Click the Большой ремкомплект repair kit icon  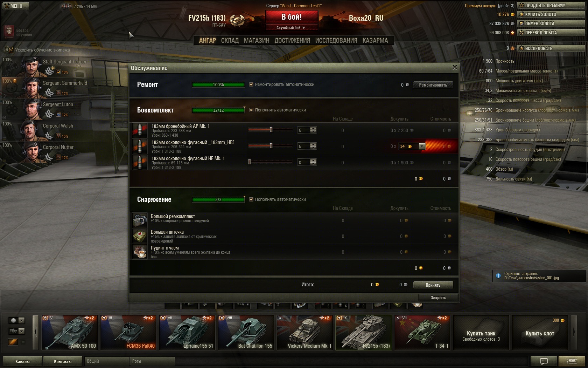click(140, 220)
